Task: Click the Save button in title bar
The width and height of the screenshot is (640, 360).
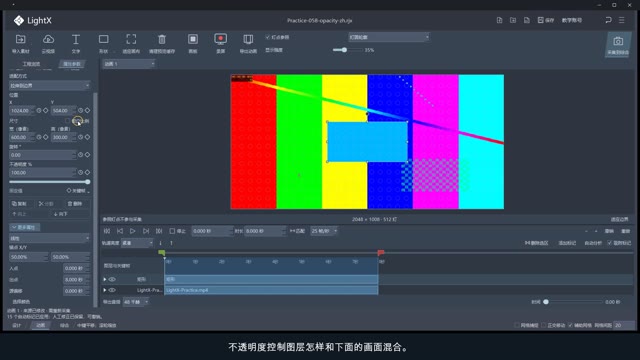Action: pyautogui.click(x=546, y=20)
